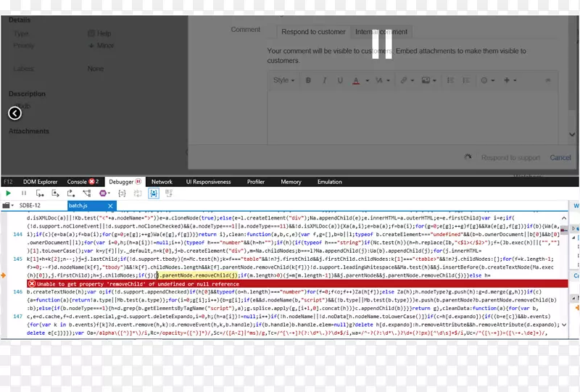Open the Internal comment tab
Image resolution: width=580 pixels, height=392 pixels.
(381, 32)
